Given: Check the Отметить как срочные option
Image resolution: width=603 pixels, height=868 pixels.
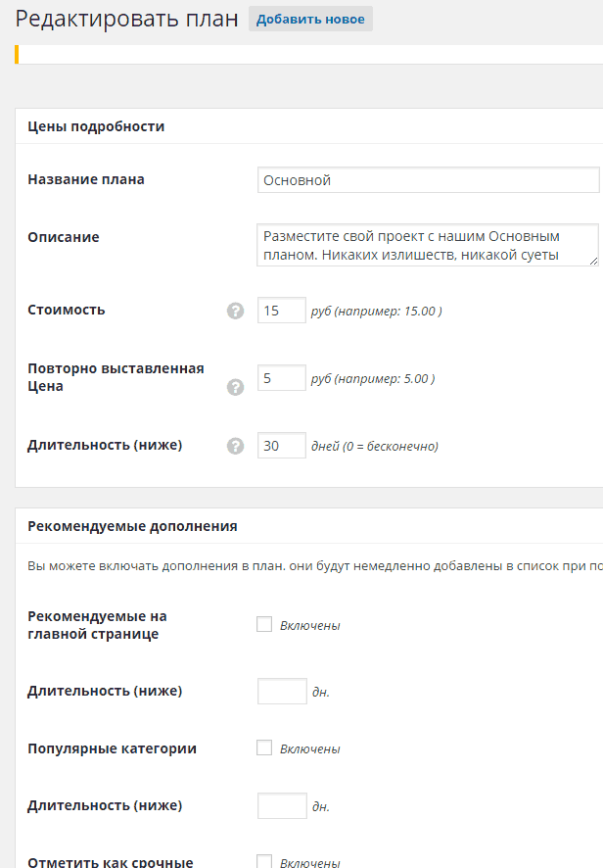Looking at the screenshot, I should click(x=264, y=861).
